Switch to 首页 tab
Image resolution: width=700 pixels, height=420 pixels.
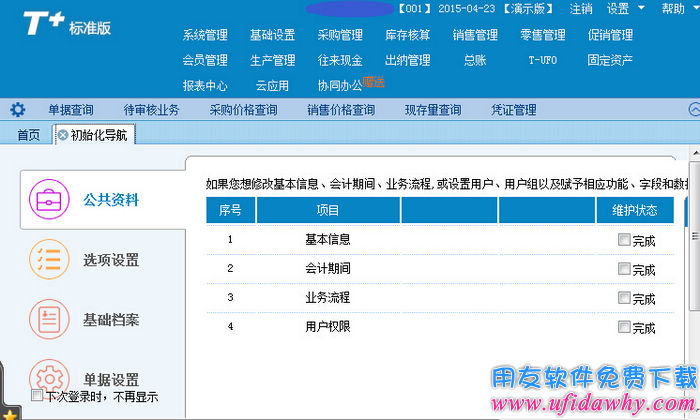click(x=29, y=135)
